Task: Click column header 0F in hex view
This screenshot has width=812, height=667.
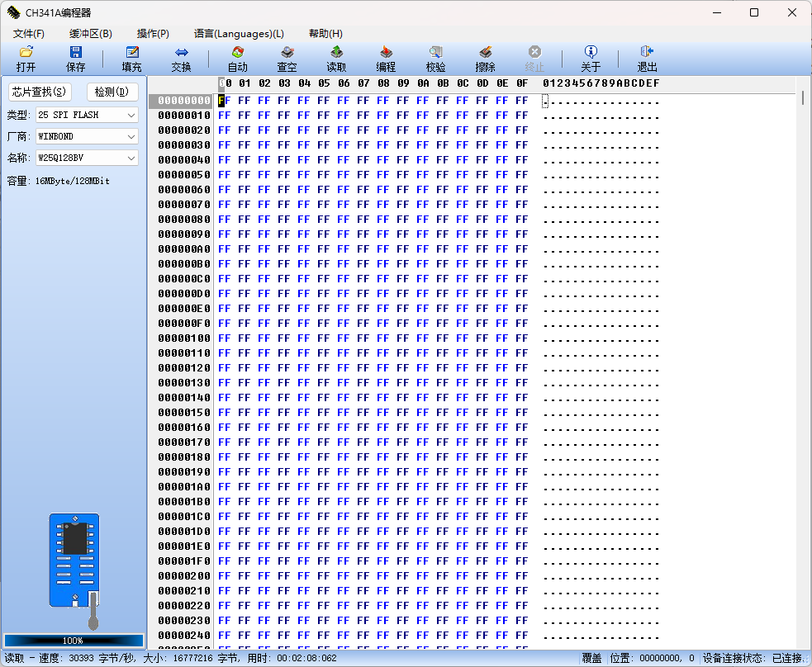Action: point(522,83)
